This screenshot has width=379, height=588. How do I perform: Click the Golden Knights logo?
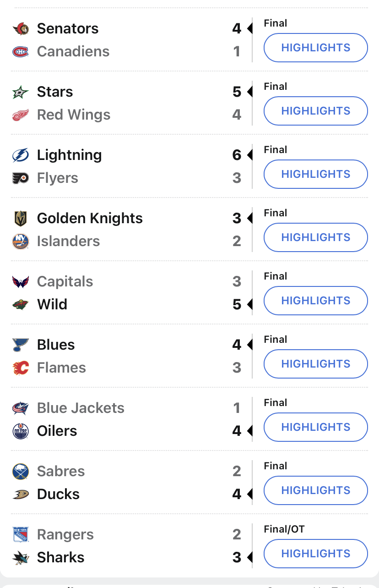point(21,219)
